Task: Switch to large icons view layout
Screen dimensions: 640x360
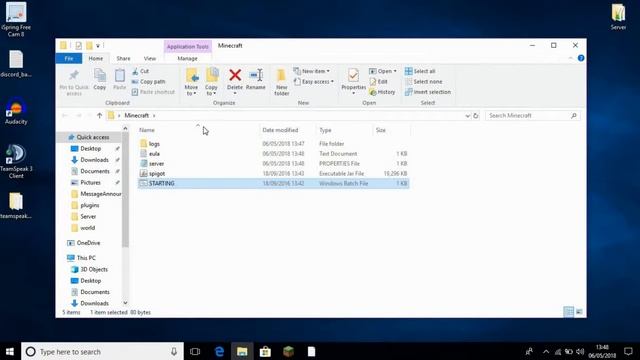Action: [x=579, y=312]
